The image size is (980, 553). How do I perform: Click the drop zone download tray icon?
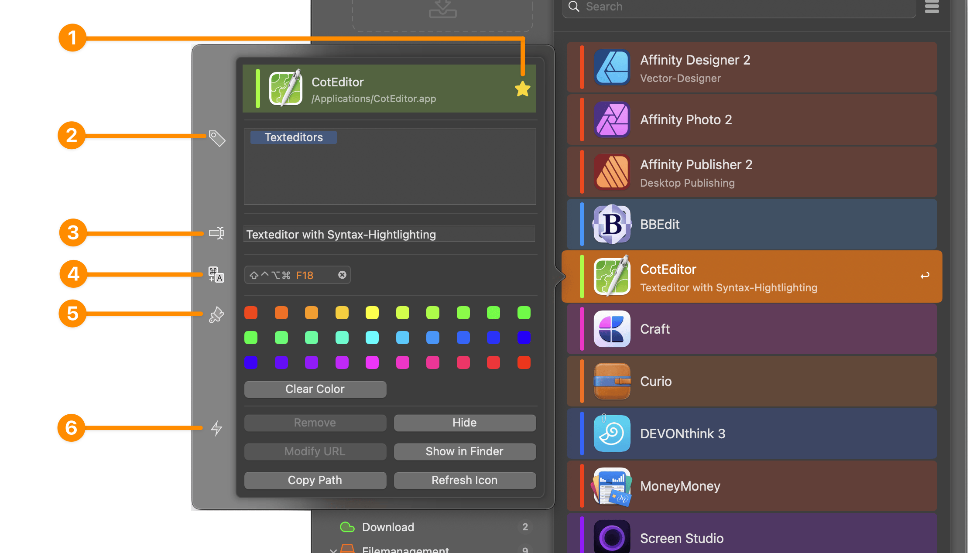442,9
